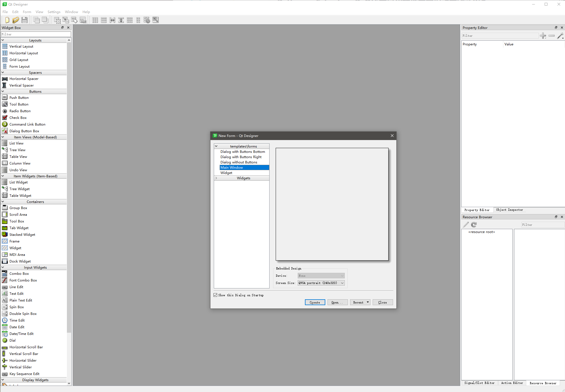Open the Edit menu

pos(15,12)
